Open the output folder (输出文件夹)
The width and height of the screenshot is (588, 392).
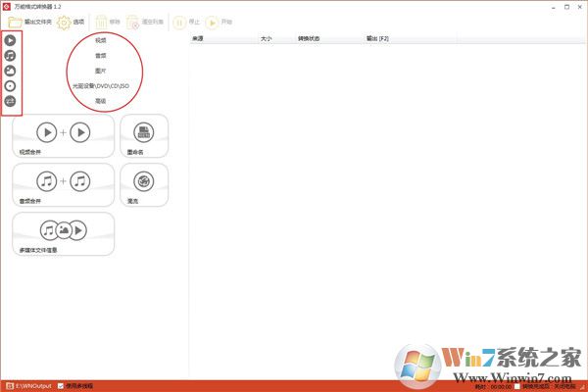[x=29, y=23]
